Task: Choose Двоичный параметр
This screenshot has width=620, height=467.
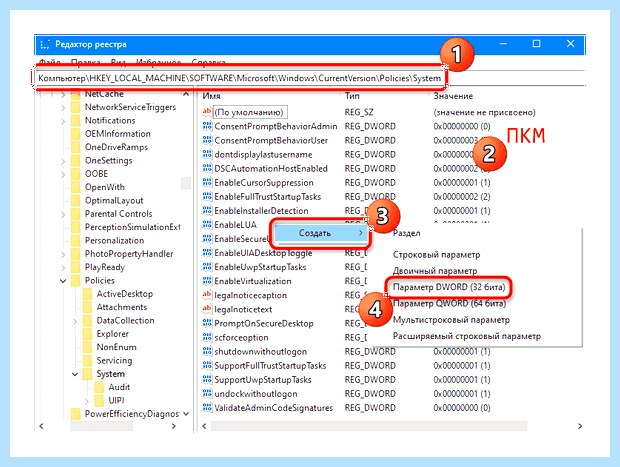Action: (435, 271)
